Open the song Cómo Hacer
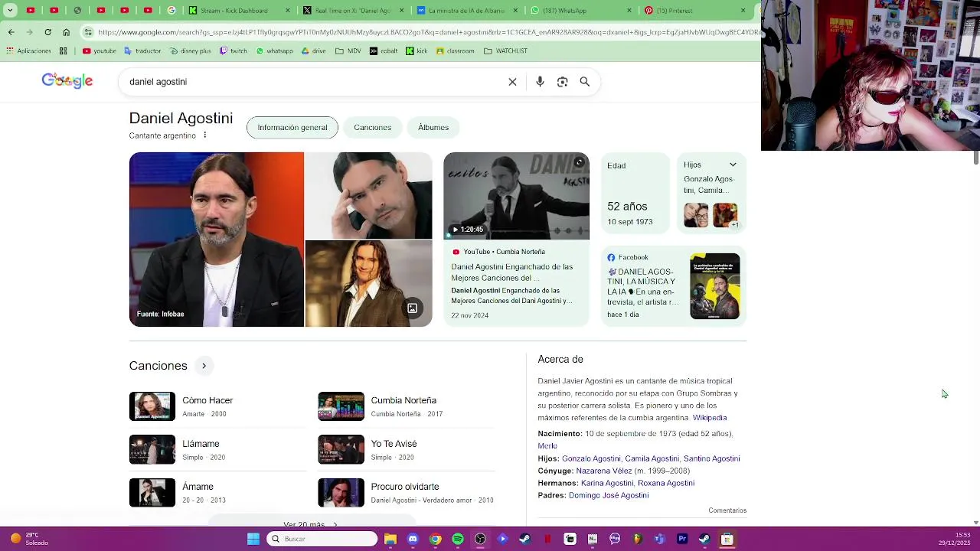Viewport: 980px width, 551px height. pos(218,406)
